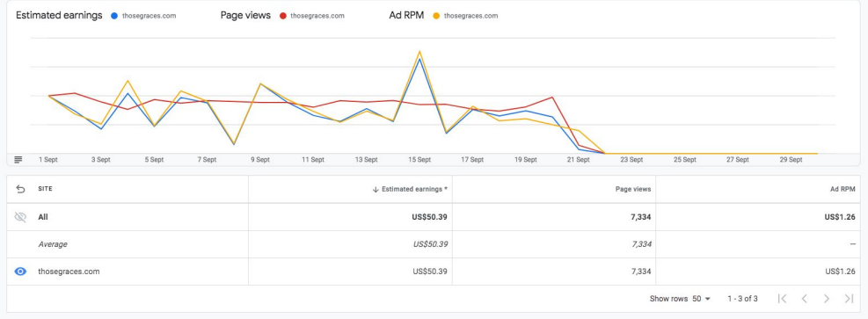The image size is (868, 319).
Task: Click italic US$50.39 in Average row
Action: (430, 243)
